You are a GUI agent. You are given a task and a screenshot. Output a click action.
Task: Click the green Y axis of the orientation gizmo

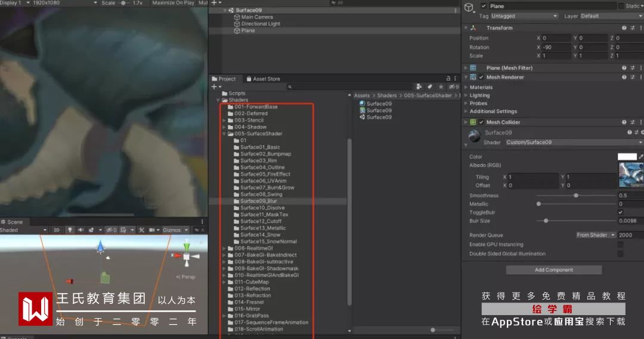tap(187, 247)
